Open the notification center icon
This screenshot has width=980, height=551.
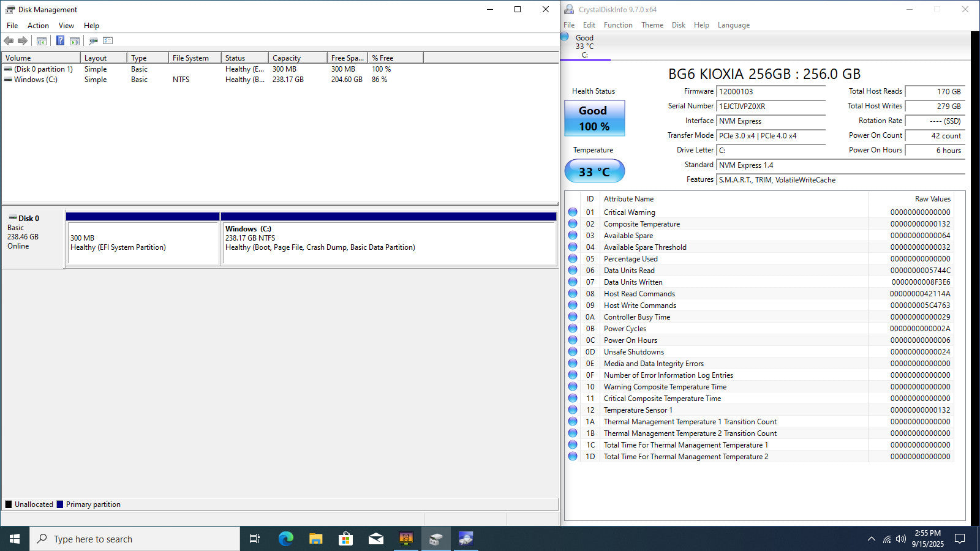(960, 539)
